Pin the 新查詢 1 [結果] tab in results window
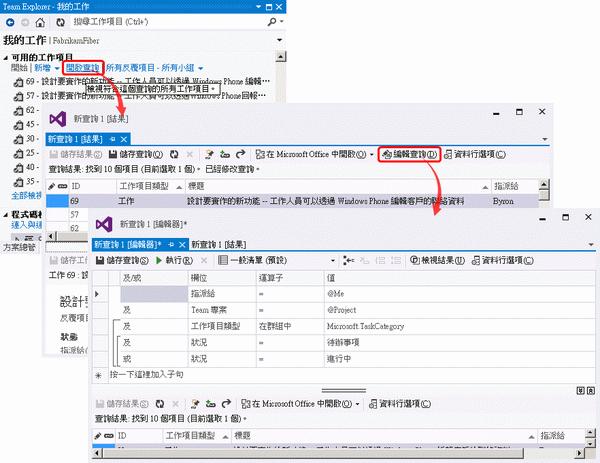 112,139
